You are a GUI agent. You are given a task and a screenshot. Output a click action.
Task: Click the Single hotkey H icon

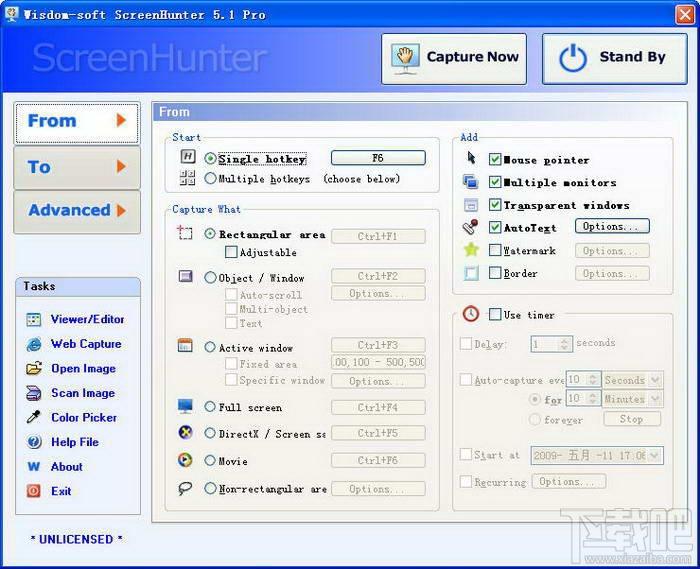(x=188, y=157)
